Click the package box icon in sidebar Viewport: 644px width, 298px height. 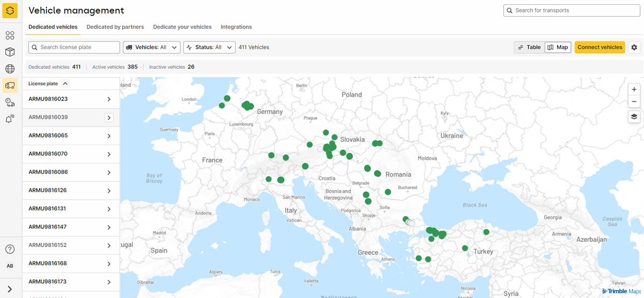tap(10, 52)
